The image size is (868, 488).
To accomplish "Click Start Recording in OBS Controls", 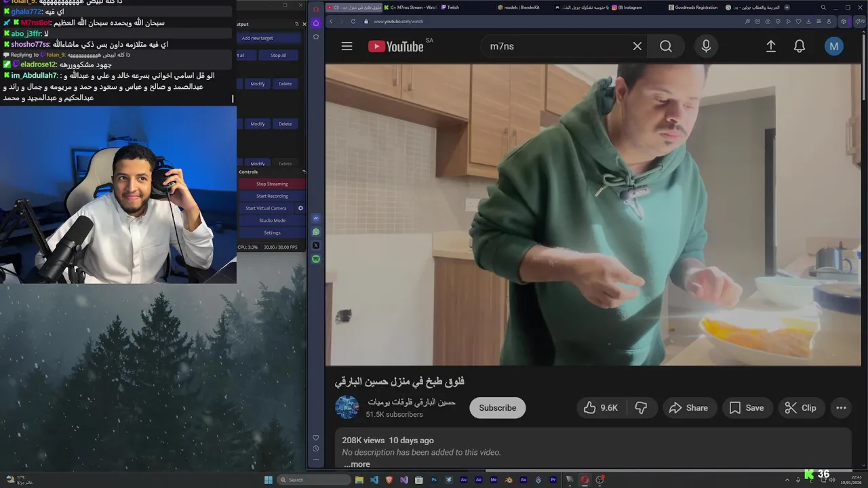I will [272, 196].
